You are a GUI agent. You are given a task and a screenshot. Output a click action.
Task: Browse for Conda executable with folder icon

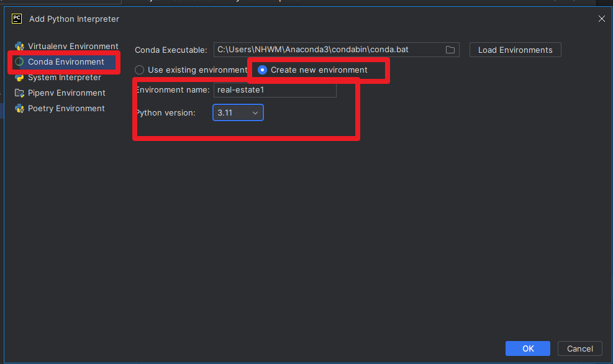point(450,50)
